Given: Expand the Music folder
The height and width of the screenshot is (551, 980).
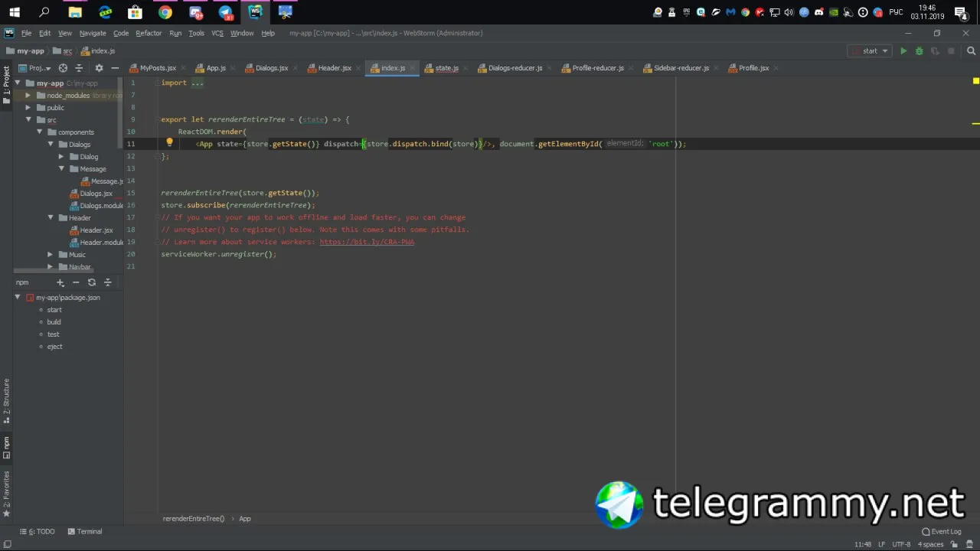Looking at the screenshot, I should [51, 255].
